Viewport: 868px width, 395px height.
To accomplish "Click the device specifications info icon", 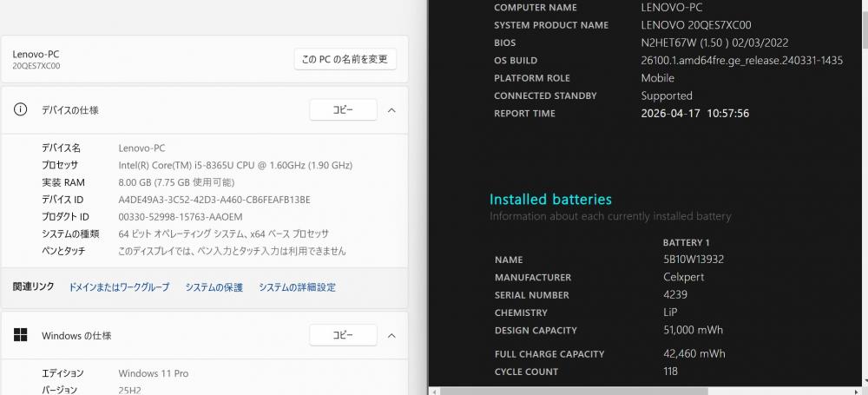I will (x=20, y=109).
